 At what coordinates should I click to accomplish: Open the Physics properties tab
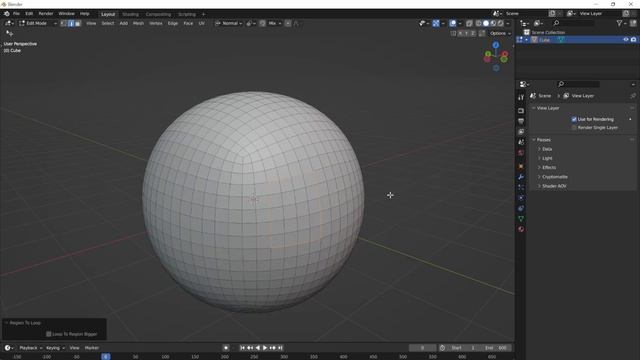click(x=521, y=198)
